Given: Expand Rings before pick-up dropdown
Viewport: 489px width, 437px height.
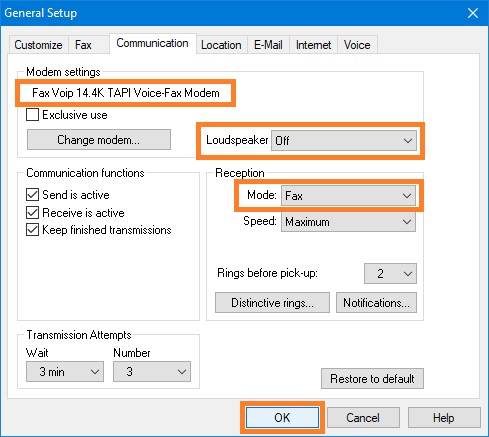Looking at the screenshot, I should tap(390, 274).
